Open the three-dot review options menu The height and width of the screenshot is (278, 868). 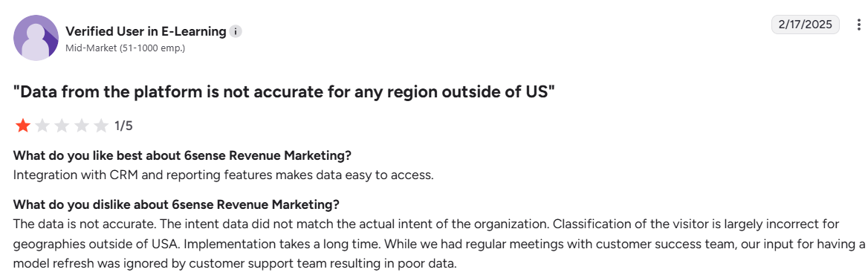pyautogui.click(x=858, y=25)
